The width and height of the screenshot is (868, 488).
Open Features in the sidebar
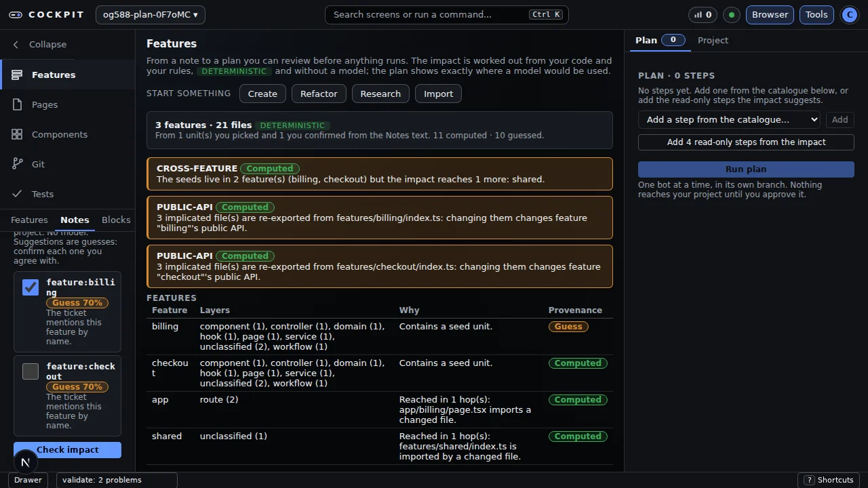tap(68, 75)
